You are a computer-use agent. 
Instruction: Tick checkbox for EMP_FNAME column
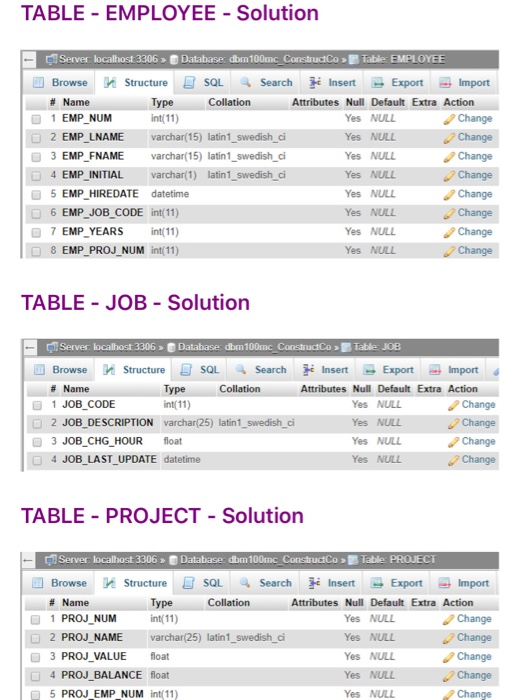(36, 157)
